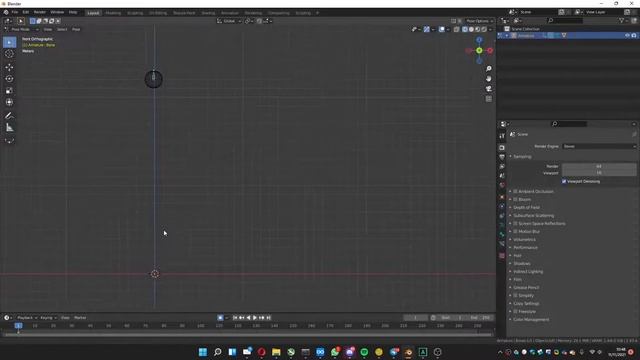640x360 pixels.
Task: Open the Output properties tab icon
Action: point(502,157)
